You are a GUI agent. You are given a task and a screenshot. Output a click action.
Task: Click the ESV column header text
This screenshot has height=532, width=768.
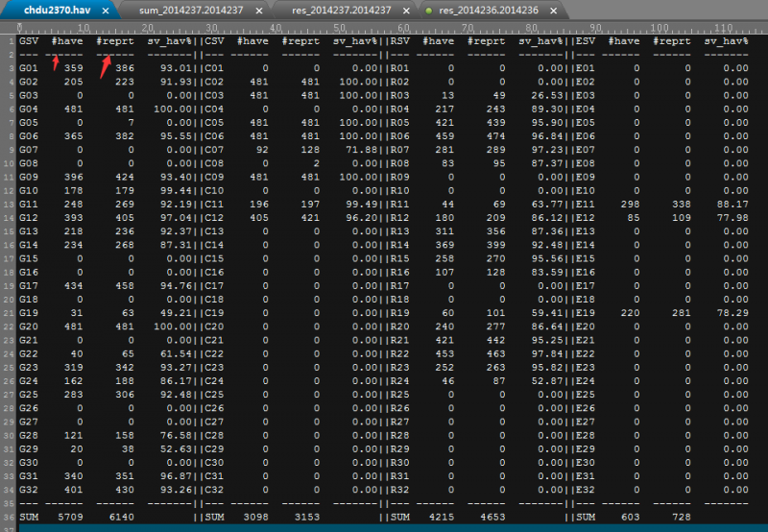click(x=586, y=41)
